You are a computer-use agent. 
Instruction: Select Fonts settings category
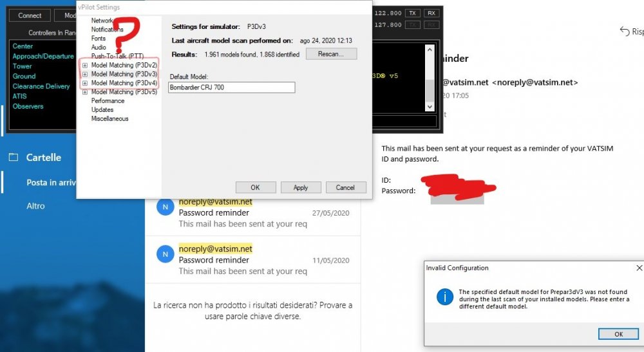98,38
